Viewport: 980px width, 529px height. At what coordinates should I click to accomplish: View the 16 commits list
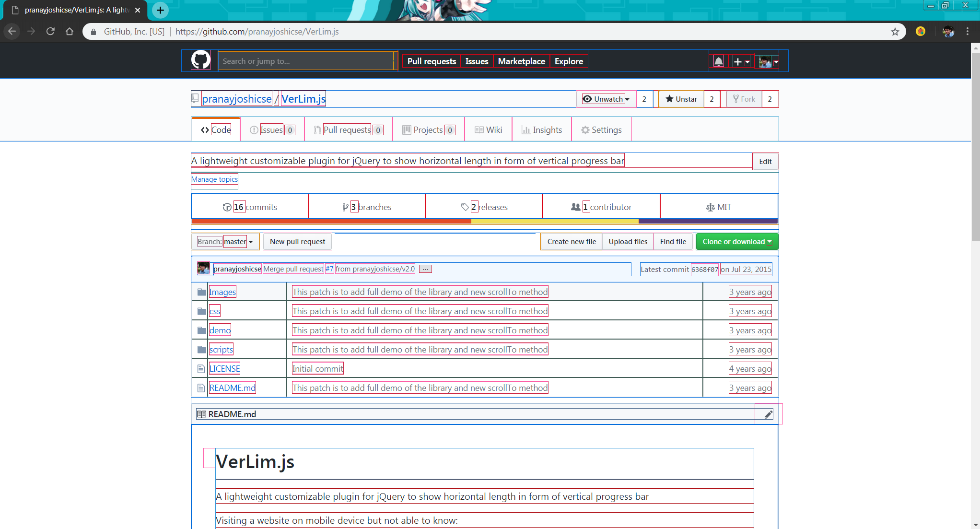tap(250, 207)
